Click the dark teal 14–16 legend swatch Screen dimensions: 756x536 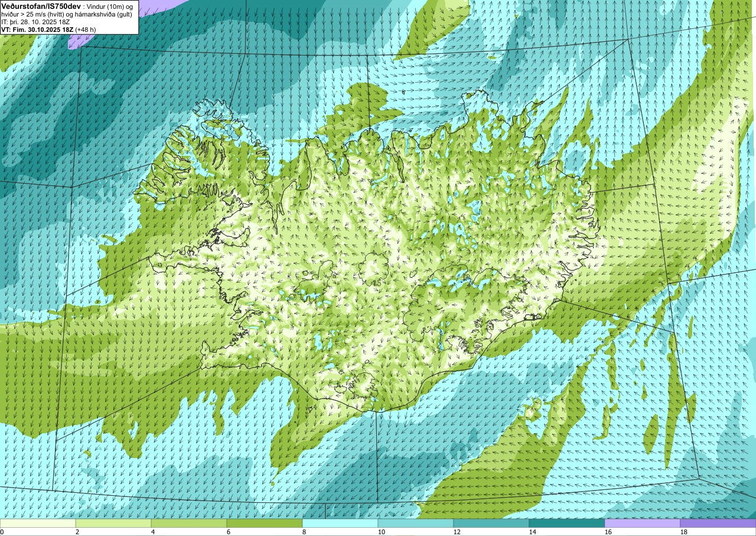(567, 523)
